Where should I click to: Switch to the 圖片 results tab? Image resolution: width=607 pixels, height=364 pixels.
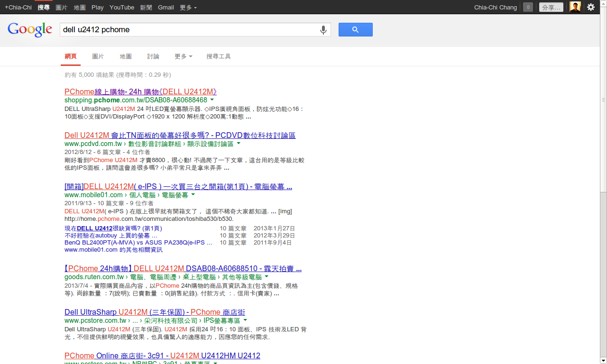(x=98, y=56)
